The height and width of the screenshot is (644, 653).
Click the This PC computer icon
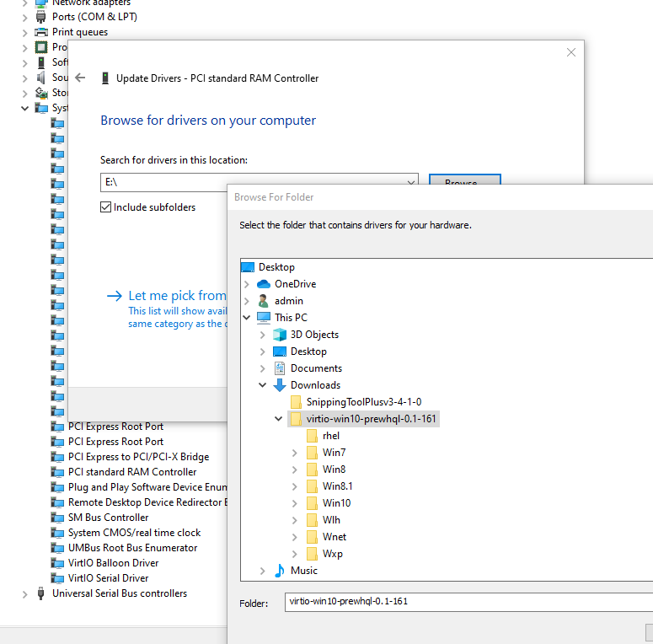[x=264, y=318]
